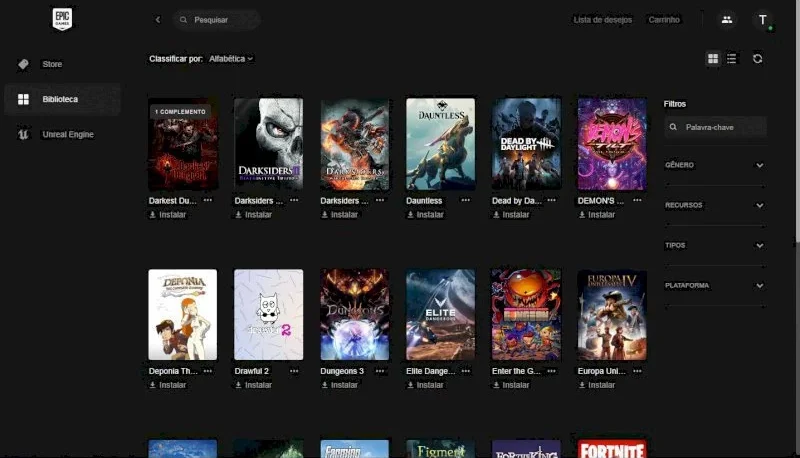Install Europa Universalis IV
The image size is (800, 458).
coord(596,385)
